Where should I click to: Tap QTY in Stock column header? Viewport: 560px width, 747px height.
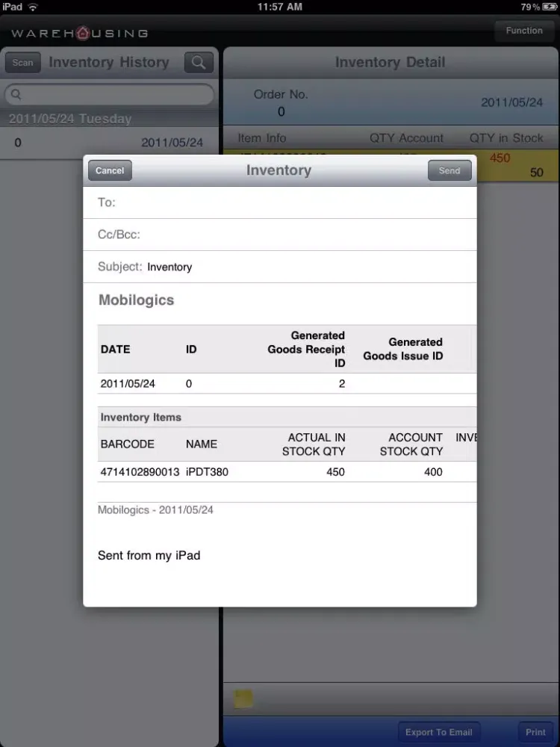point(506,138)
